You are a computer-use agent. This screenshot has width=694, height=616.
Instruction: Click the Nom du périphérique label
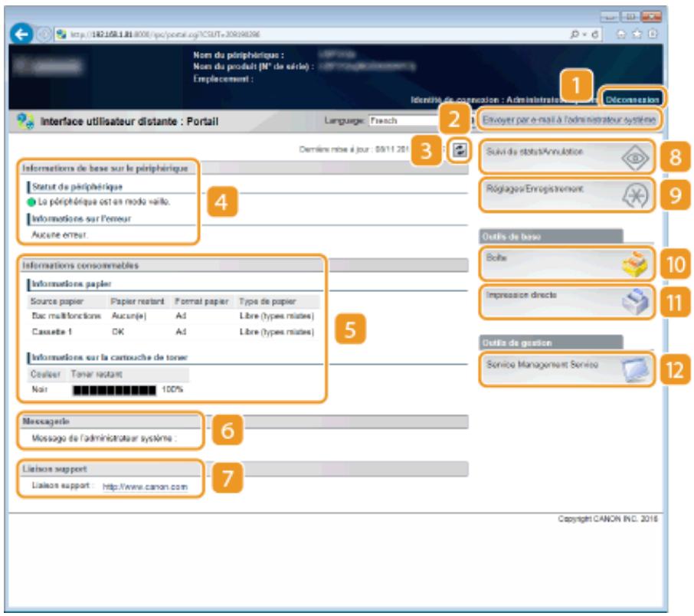pos(238,55)
